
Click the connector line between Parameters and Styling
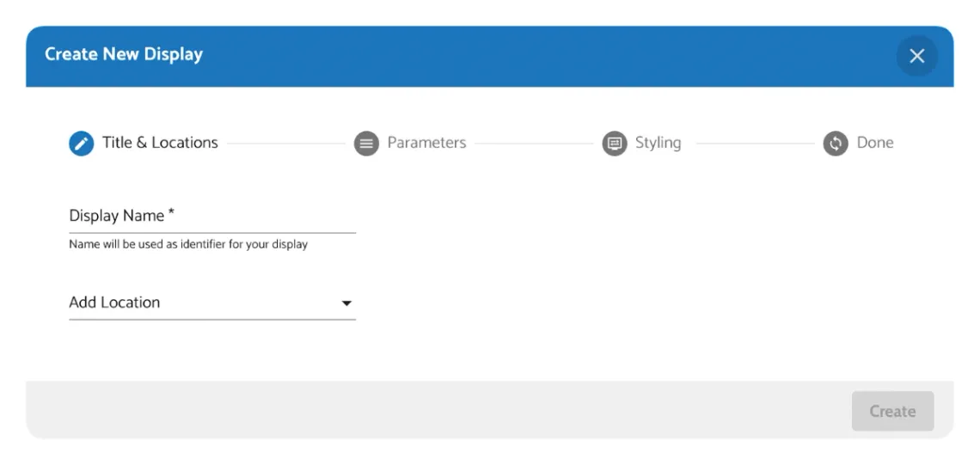pyautogui.click(x=534, y=144)
